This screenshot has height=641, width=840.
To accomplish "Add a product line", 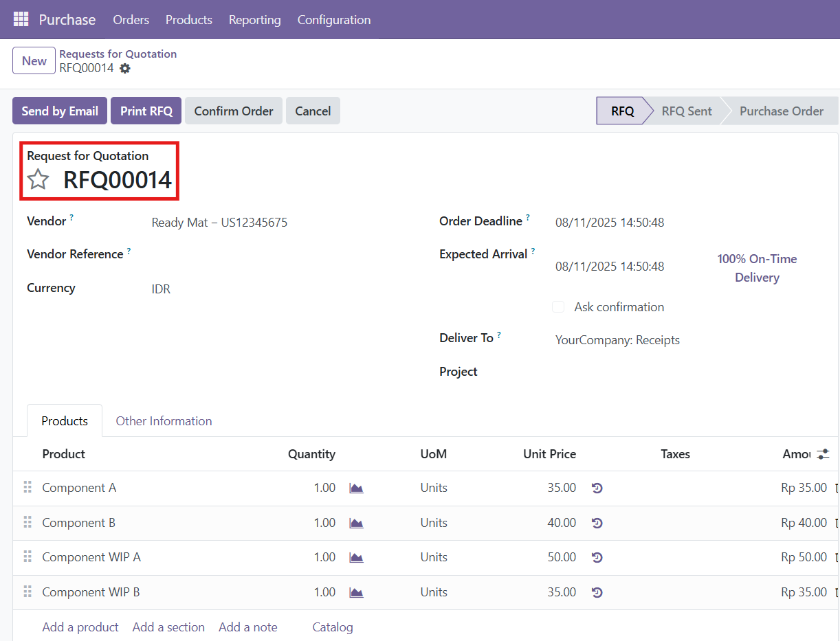I will coord(80,627).
